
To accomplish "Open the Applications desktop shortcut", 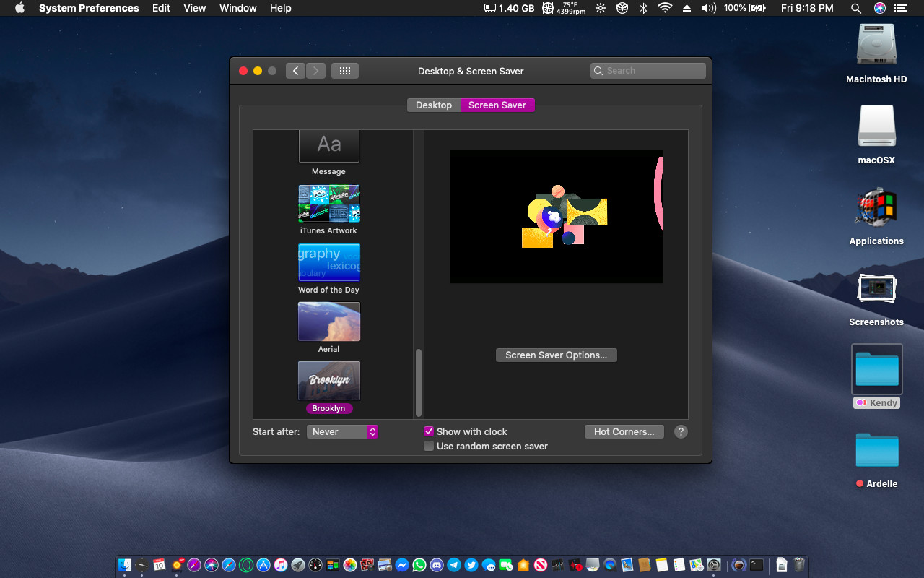I will (x=876, y=207).
